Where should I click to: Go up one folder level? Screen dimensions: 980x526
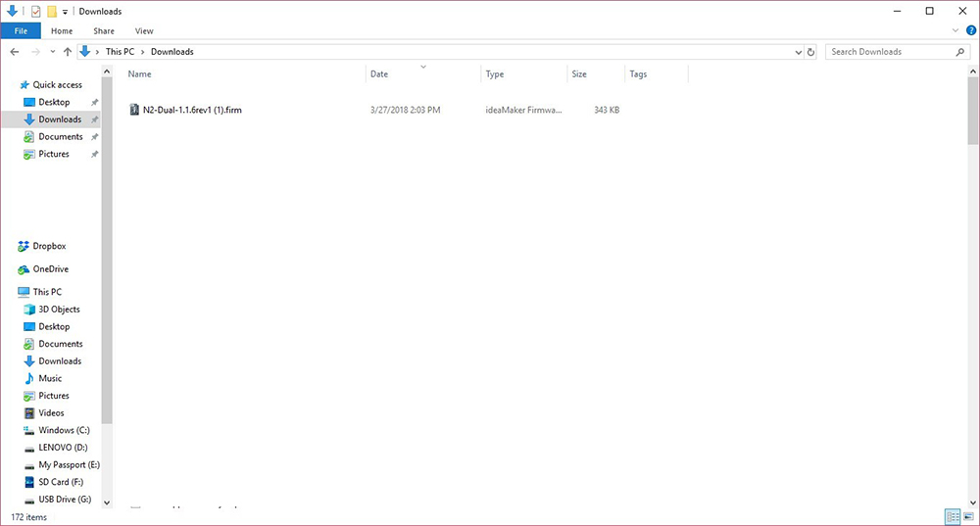pyautogui.click(x=67, y=52)
